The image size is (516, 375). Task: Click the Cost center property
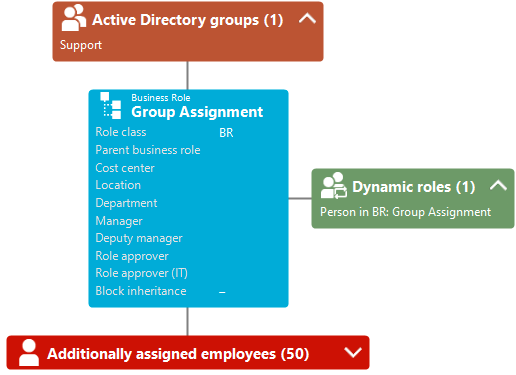(x=125, y=168)
